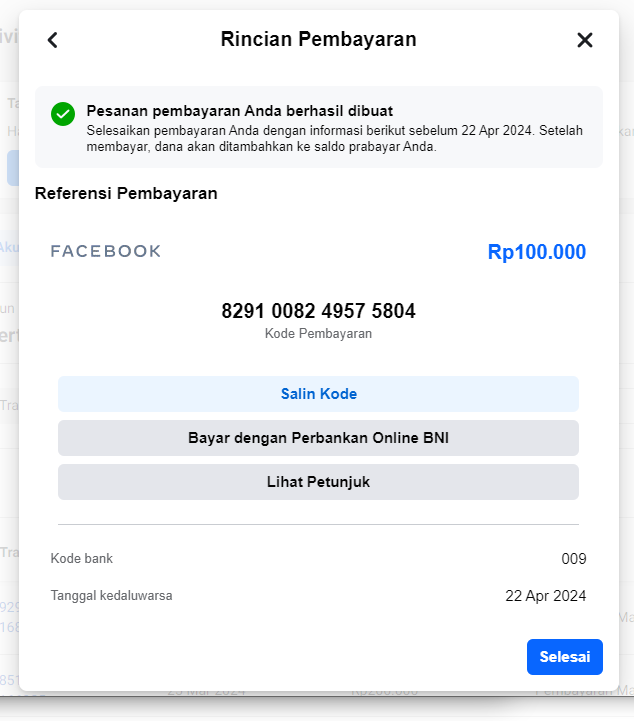Close the Rincian Pembayaran dialog
This screenshot has height=721, width=634.
[584, 40]
